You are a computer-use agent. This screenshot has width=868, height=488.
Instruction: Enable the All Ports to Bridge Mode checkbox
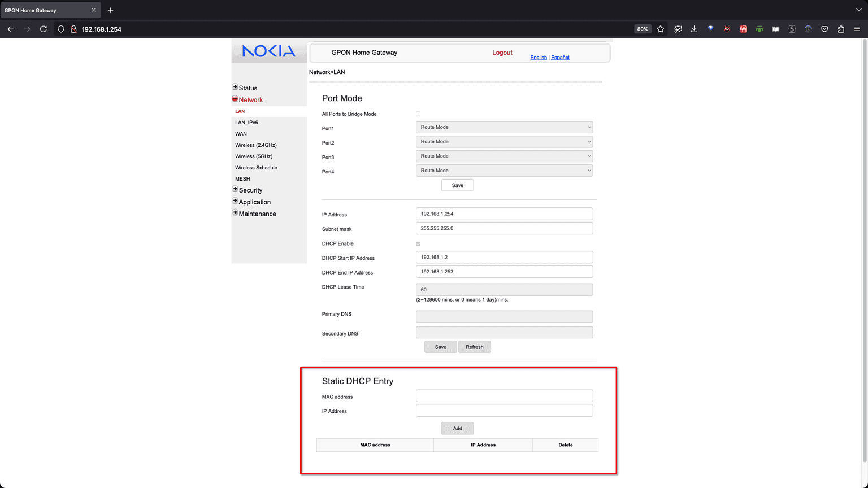pyautogui.click(x=418, y=114)
